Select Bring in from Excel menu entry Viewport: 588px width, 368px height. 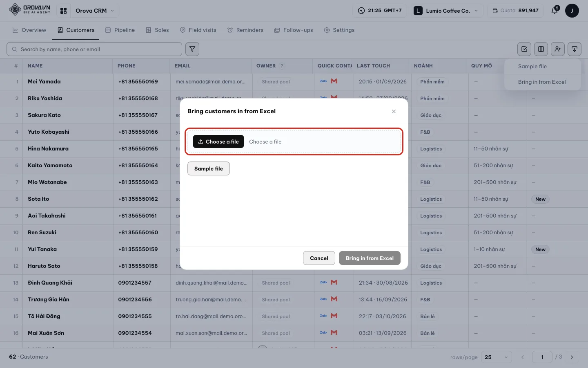coord(543,82)
